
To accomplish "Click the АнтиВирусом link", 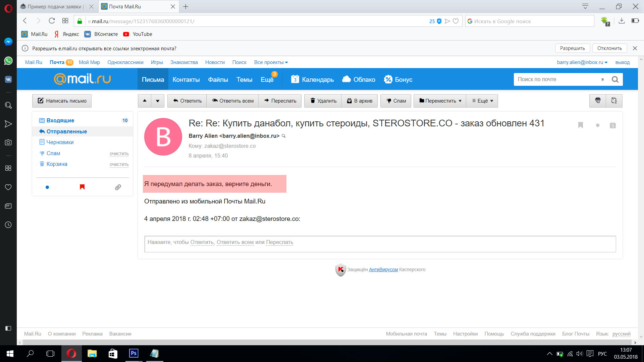I will coord(383,269).
